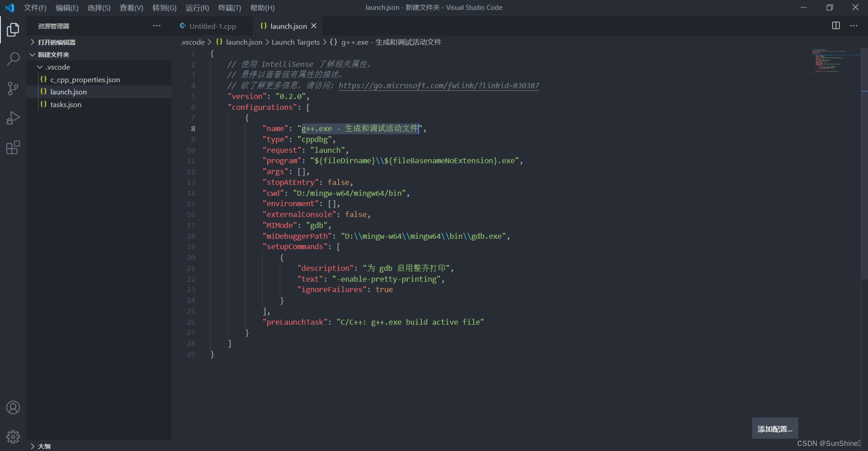The image size is (868, 451).
Task: Select launch.json in explorer tree
Action: 99,92
